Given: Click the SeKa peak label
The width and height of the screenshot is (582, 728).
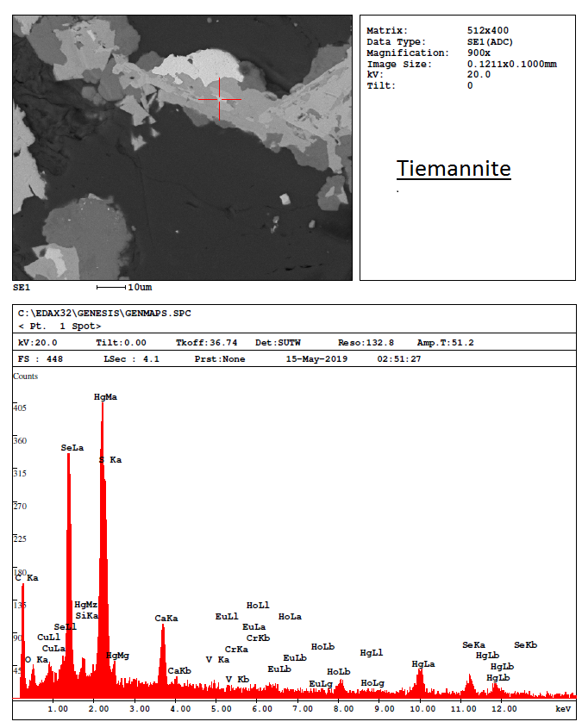Looking at the screenshot, I should pos(473,645).
